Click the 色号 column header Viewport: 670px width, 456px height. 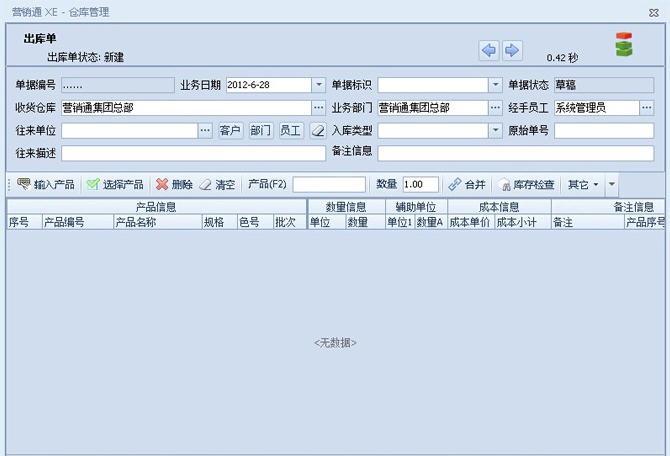pos(256,222)
